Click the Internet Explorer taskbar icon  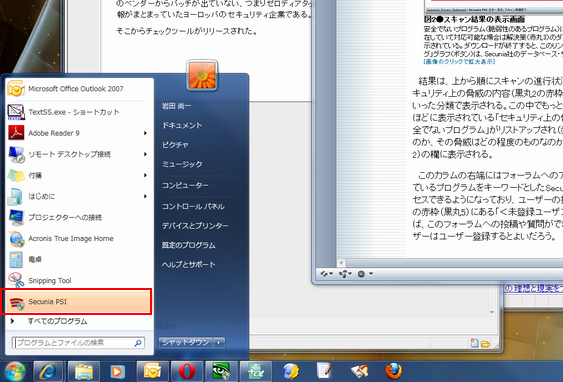(x=48, y=371)
